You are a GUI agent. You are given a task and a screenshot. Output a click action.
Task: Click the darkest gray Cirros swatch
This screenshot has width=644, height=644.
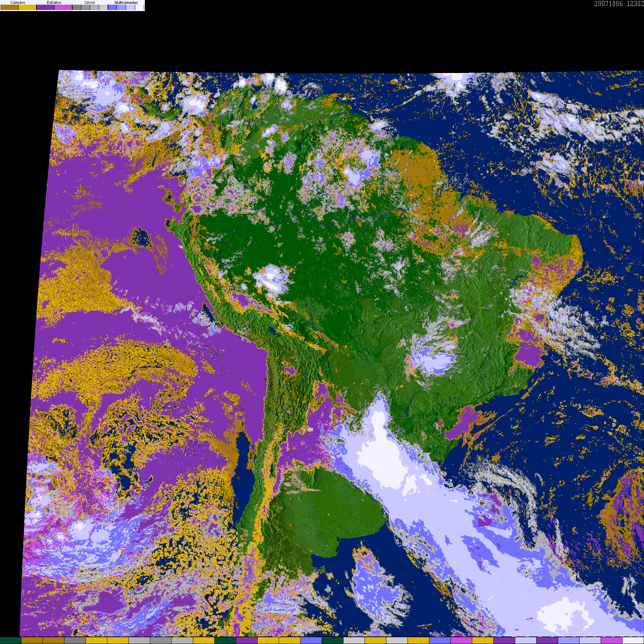[x=77, y=8]
